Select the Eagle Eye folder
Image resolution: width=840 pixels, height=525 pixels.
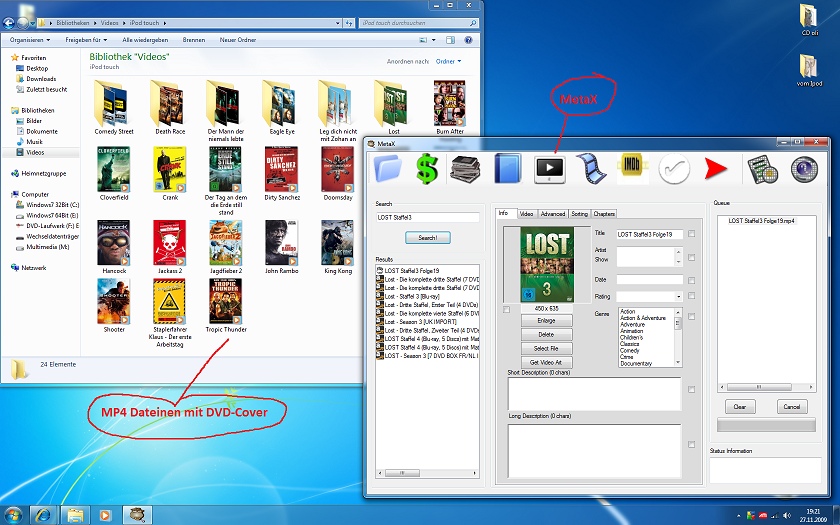[282, 107]
